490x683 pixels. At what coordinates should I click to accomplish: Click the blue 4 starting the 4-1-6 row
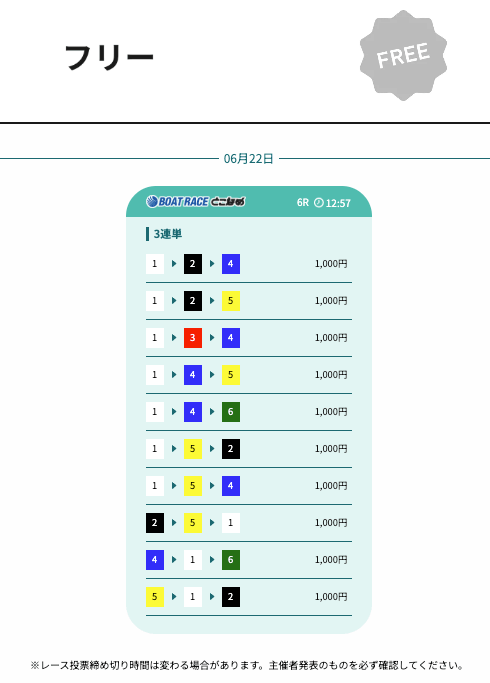click(155, 560)
